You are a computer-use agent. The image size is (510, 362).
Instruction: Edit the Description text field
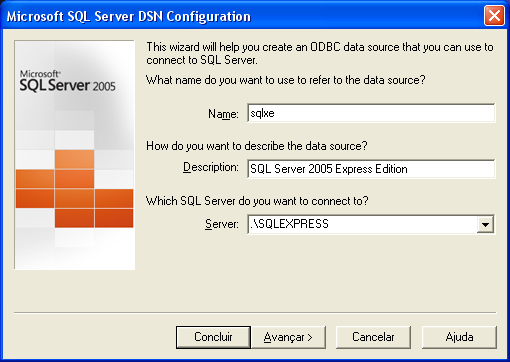click(371, 169)
